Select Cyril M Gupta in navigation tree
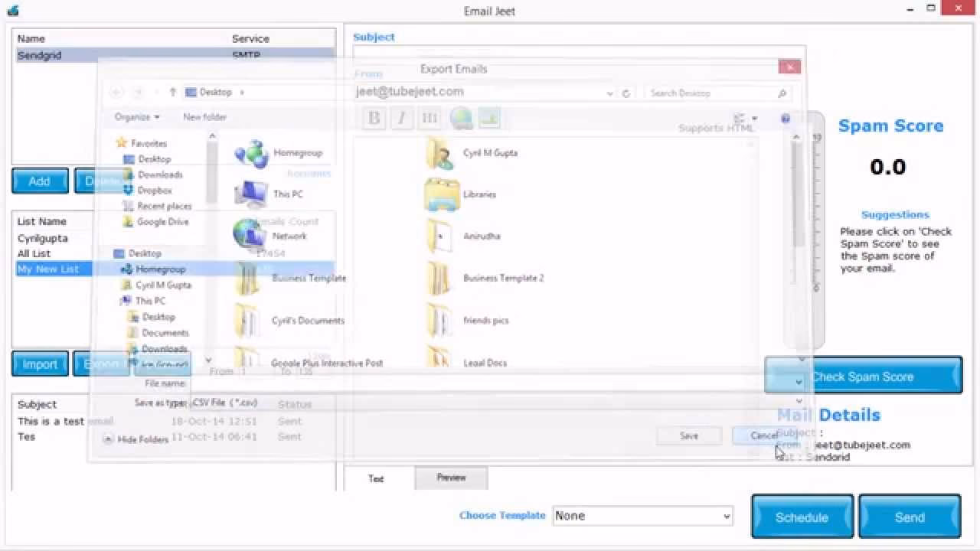The height and width of the screenshot is (551, 980). pyautogui.click(x=163, y=285)
